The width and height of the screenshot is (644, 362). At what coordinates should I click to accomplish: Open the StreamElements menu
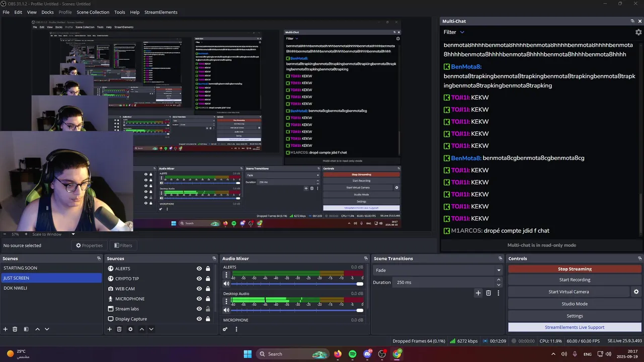pyautogui.click(x=161, y=12)
